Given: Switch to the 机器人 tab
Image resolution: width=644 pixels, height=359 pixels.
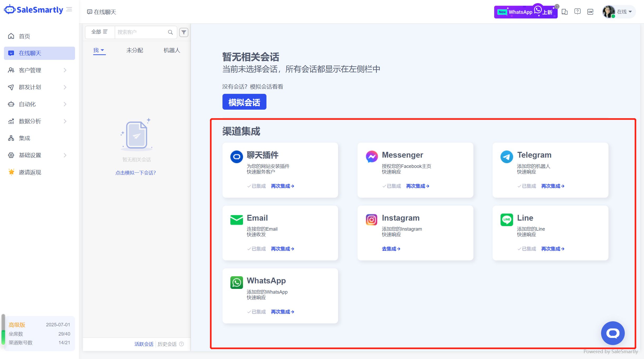Looking at the screenshot, I should (172, 50).
